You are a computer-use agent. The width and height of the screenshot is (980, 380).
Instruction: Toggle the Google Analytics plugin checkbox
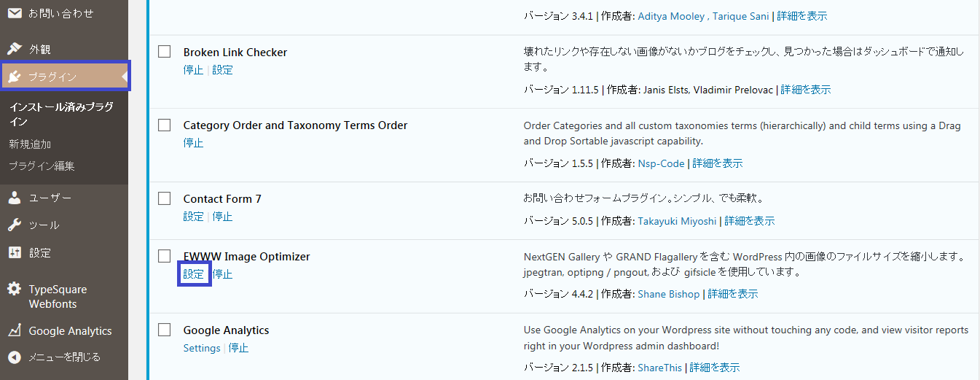[x=165, y=330]
